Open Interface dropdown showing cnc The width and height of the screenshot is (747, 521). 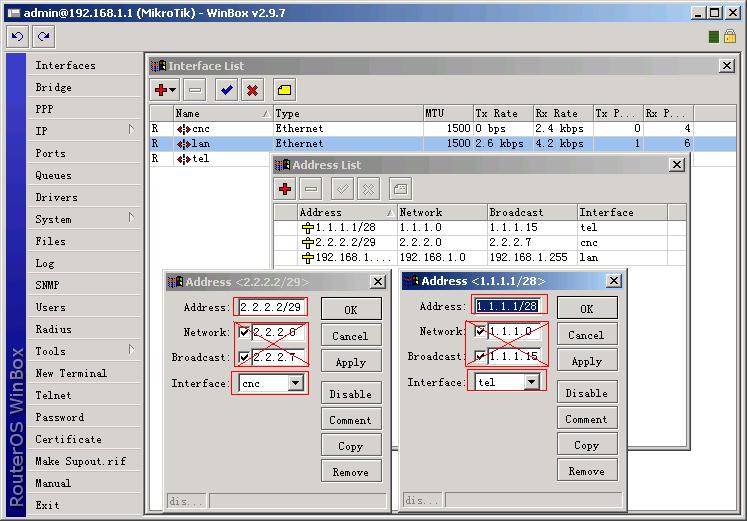tap(295, 384)
